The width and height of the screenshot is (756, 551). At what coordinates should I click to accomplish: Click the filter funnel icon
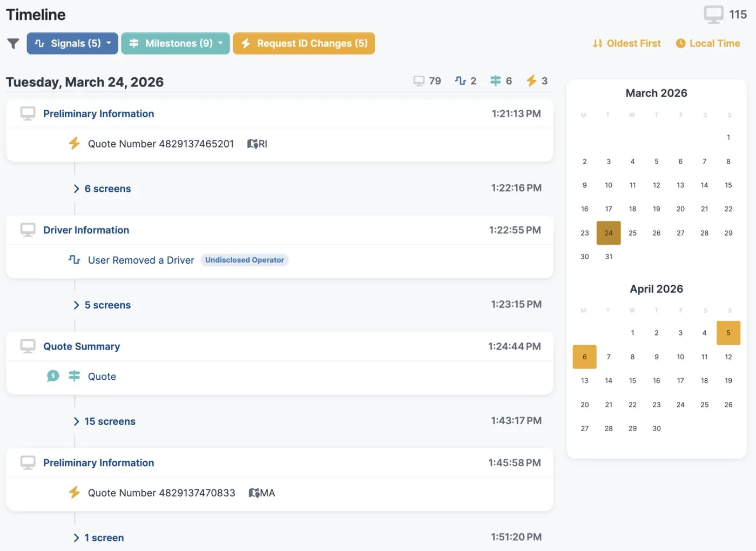pyautogui.click(x=13, y=44)
